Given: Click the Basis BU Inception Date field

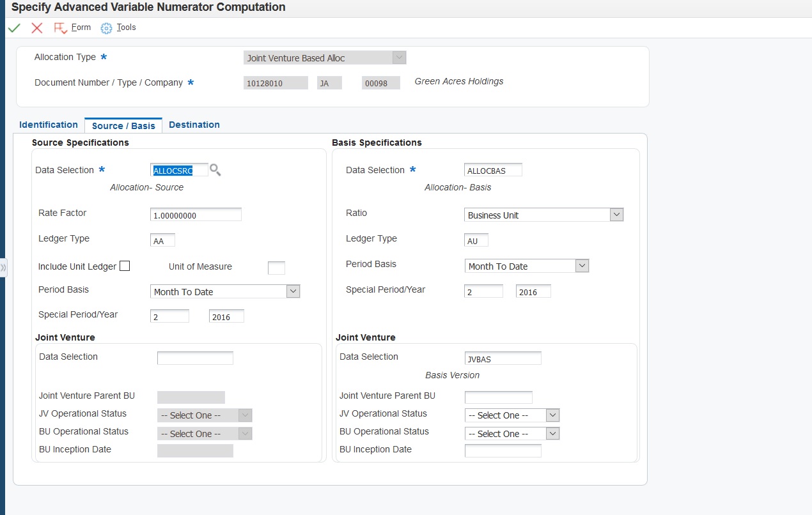Looking at the screenshot, I should point(503,451).
